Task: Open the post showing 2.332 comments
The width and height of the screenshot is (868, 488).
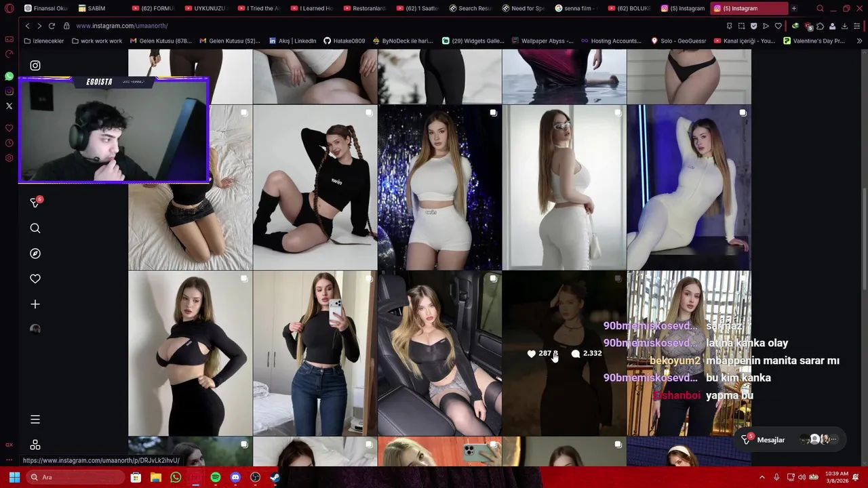Action: (564, 353)
